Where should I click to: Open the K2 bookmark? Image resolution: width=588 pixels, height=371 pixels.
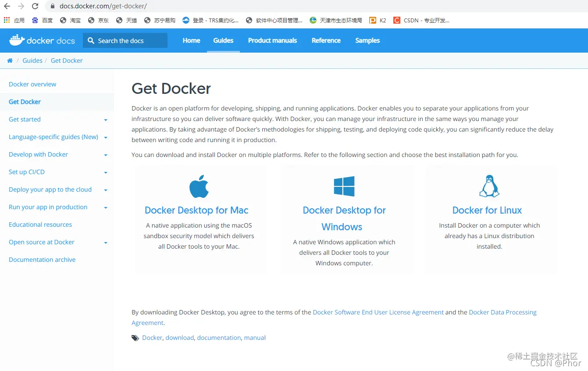click(x=378, y=20)
